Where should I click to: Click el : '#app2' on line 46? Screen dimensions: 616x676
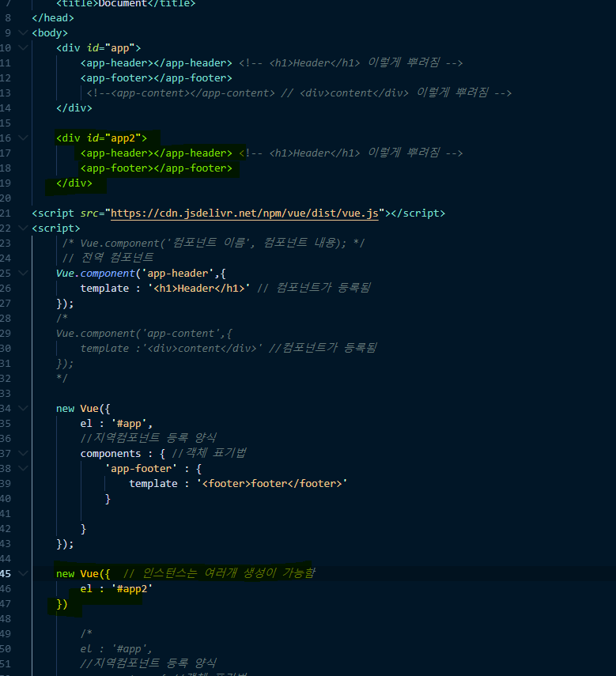116,589
